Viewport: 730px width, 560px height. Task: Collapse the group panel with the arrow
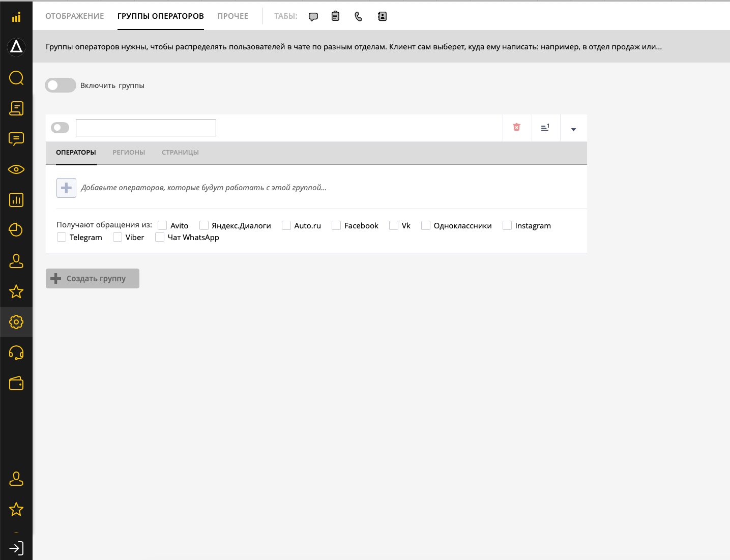(x=573, y=129)
